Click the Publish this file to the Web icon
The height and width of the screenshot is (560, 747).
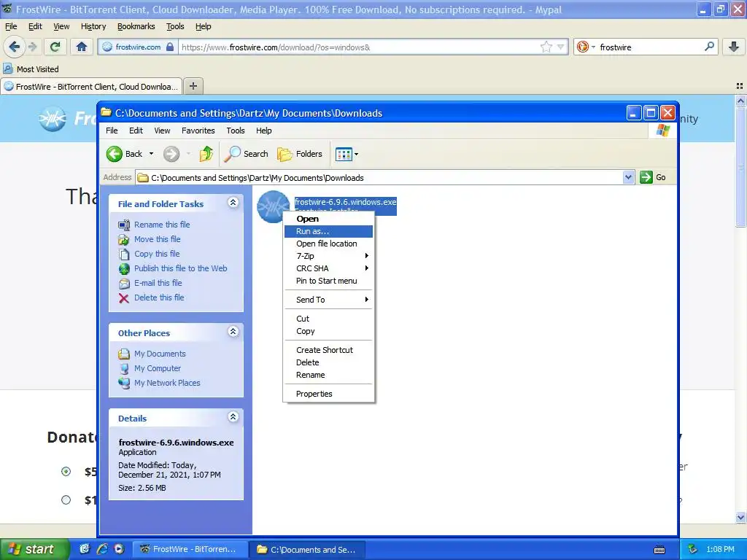click(x=124, y=268)
